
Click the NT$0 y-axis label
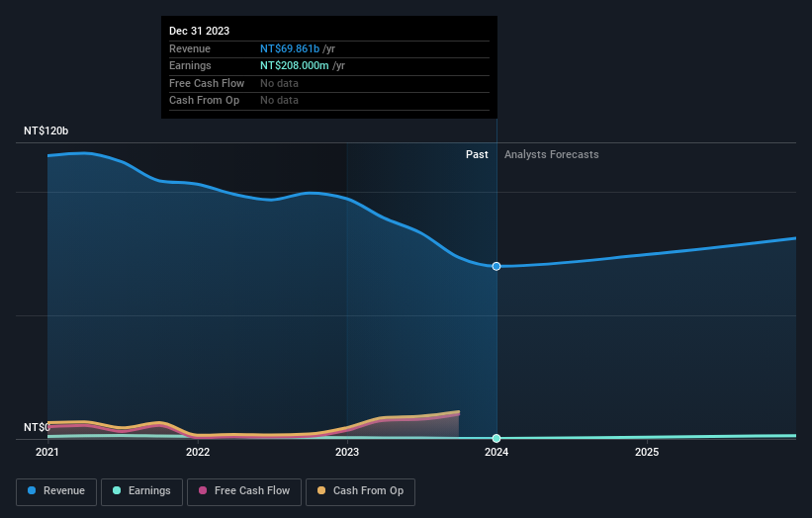tap(37, 427)
